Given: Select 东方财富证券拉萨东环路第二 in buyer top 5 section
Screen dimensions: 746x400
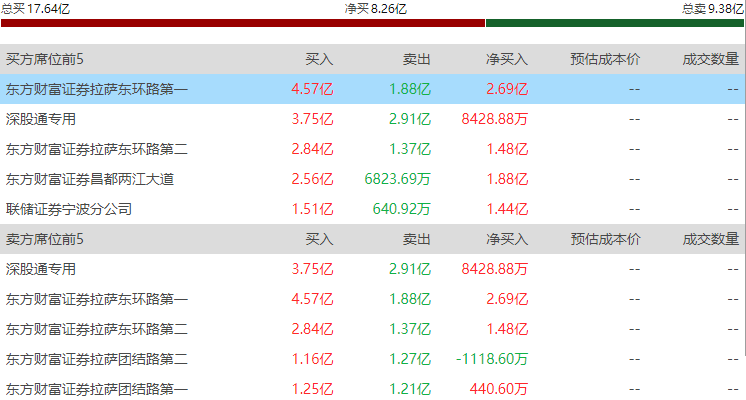Looking at the screenshot, I should [97, 149].
